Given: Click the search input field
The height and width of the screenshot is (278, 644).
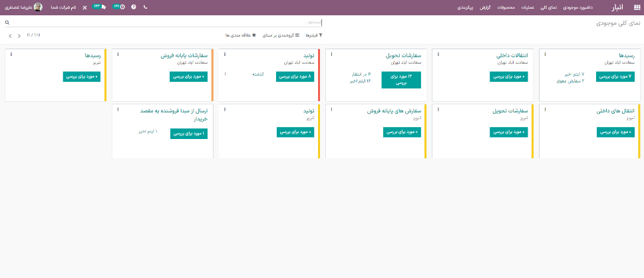Looking at the screenshot, I should 166,23.
